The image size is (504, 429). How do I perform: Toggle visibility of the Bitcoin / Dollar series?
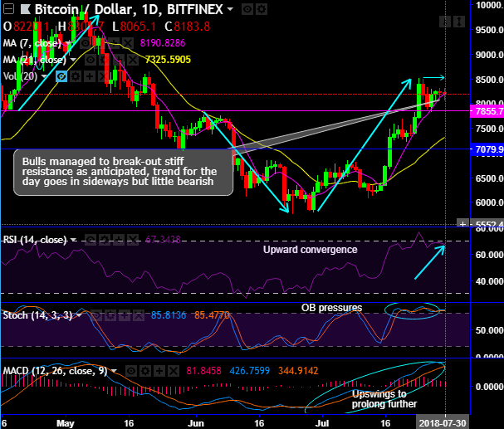(x=247, y=9)
